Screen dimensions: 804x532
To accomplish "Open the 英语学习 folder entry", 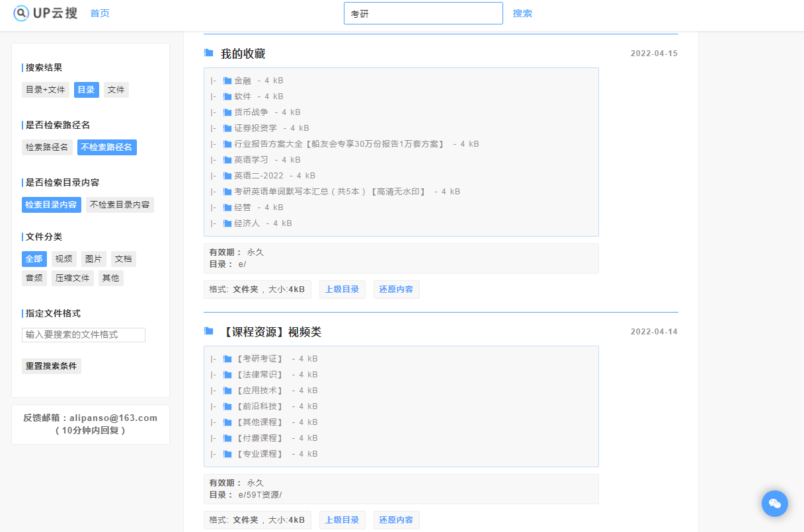I will (x=251, y=160).
